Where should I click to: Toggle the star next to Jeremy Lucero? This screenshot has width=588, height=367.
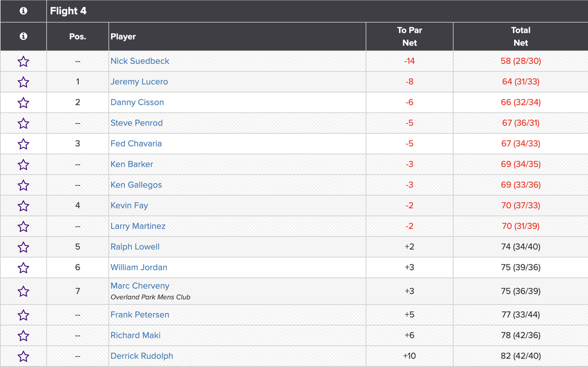[x=24, y=82]
